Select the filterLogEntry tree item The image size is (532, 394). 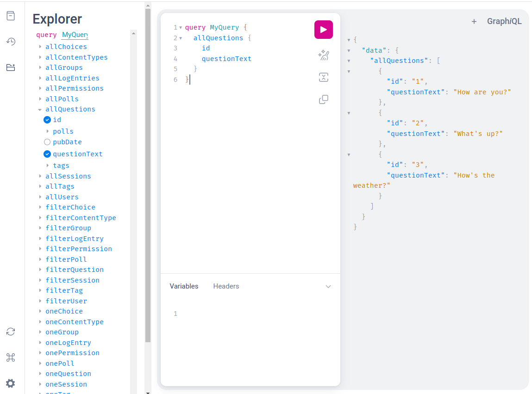coord(74,239)
